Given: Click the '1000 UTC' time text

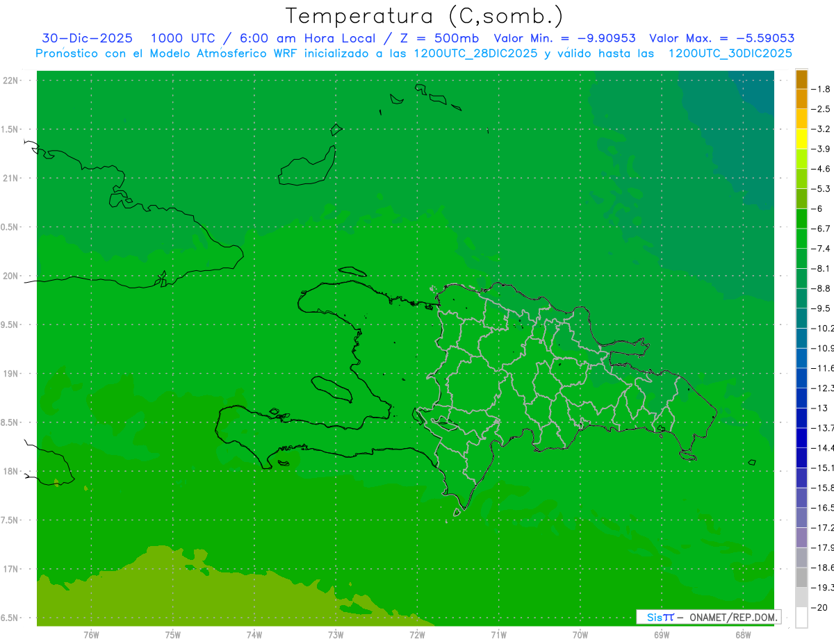Looking at the screenshot, I should tap(183, 38).
